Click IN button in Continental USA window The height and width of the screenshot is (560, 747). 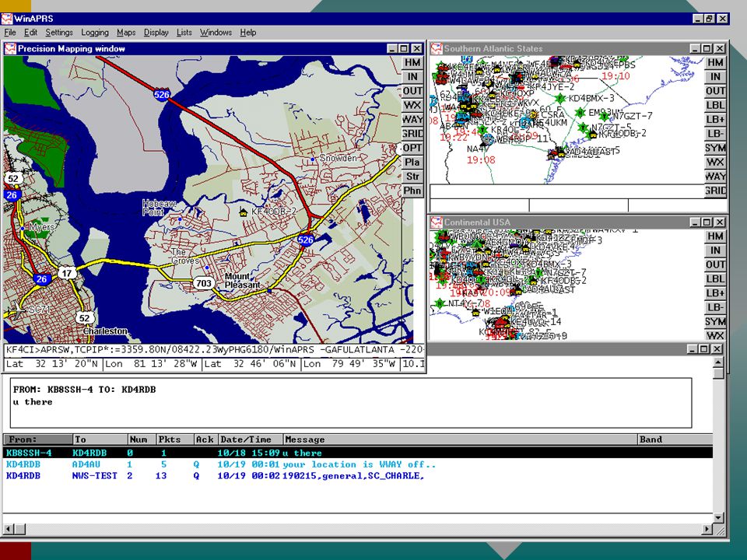pyautogui.click(x=715, y=251)
